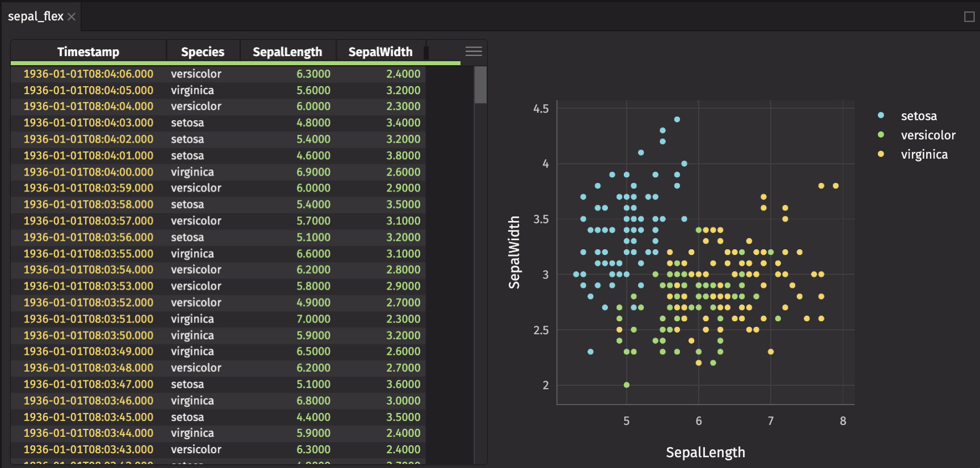This screenshot has height=468, width=980.
Task: Select the timestamp cell 1936-01-01T08:04:06.000
Action: [88, 74]
